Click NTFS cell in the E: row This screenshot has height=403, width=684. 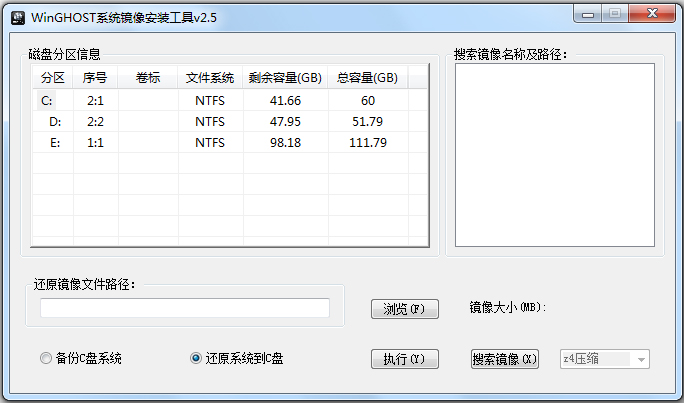(x=210, y=142)
